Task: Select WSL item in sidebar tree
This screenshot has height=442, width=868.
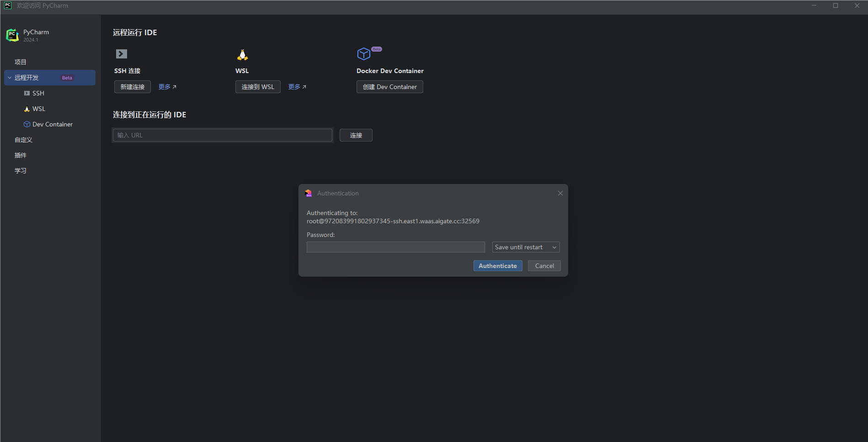Action: pos(39,109)
